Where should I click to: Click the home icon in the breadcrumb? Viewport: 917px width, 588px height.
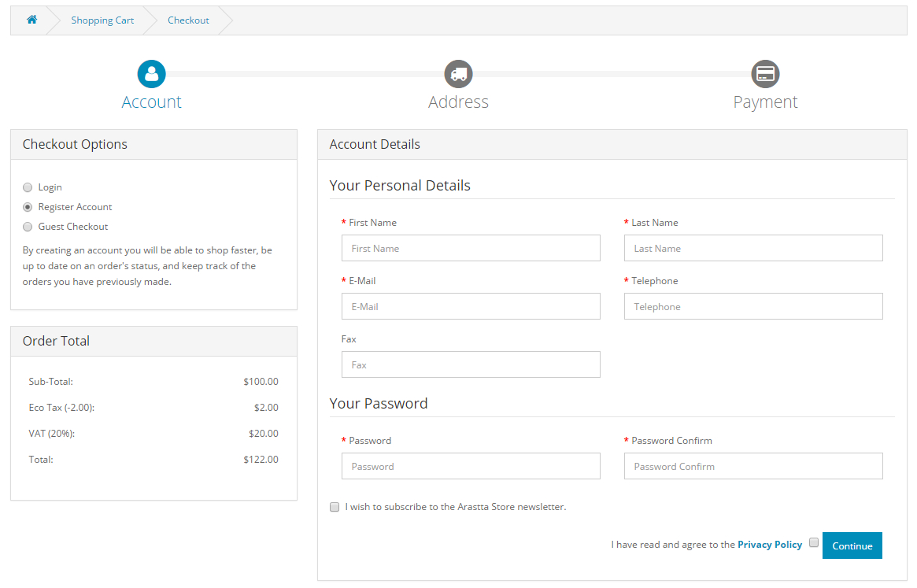(31, 20)
